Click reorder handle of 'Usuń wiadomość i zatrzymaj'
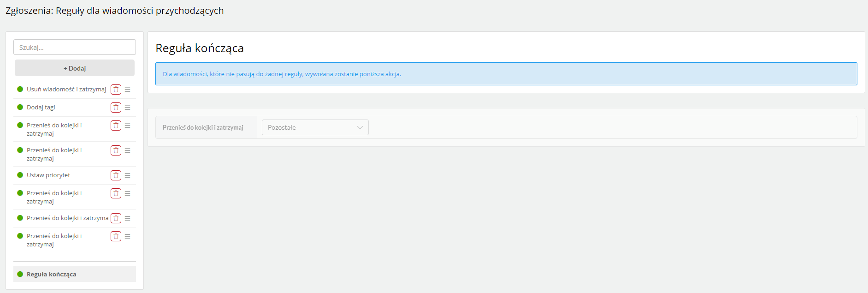The width and height of the screenshot is (868, 293). (128, 90)
